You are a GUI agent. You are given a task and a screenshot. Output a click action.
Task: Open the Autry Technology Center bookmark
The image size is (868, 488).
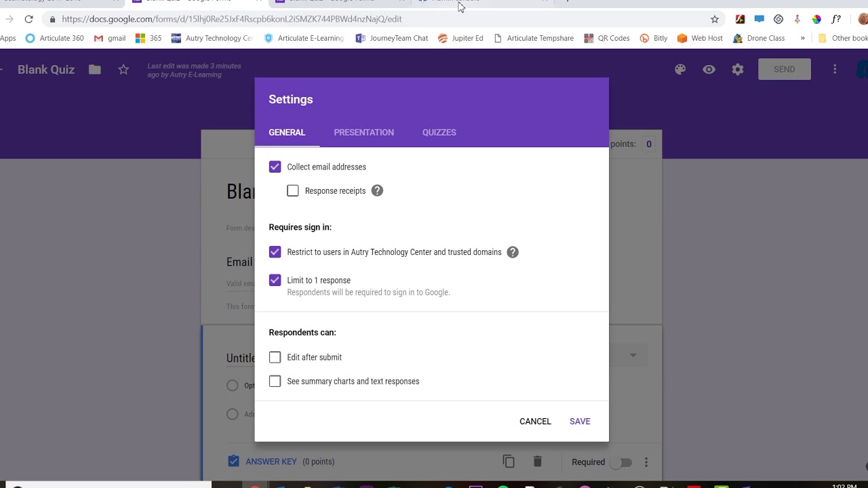212,38
